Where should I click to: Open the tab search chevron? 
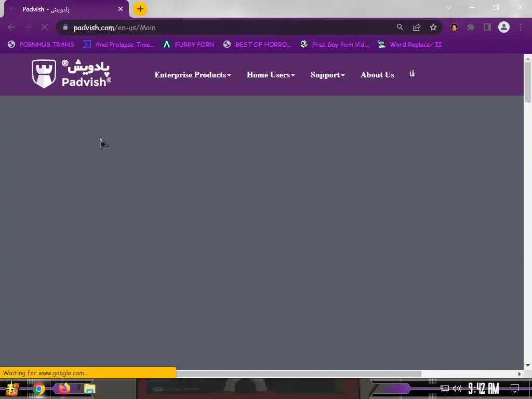pos(448,7)
